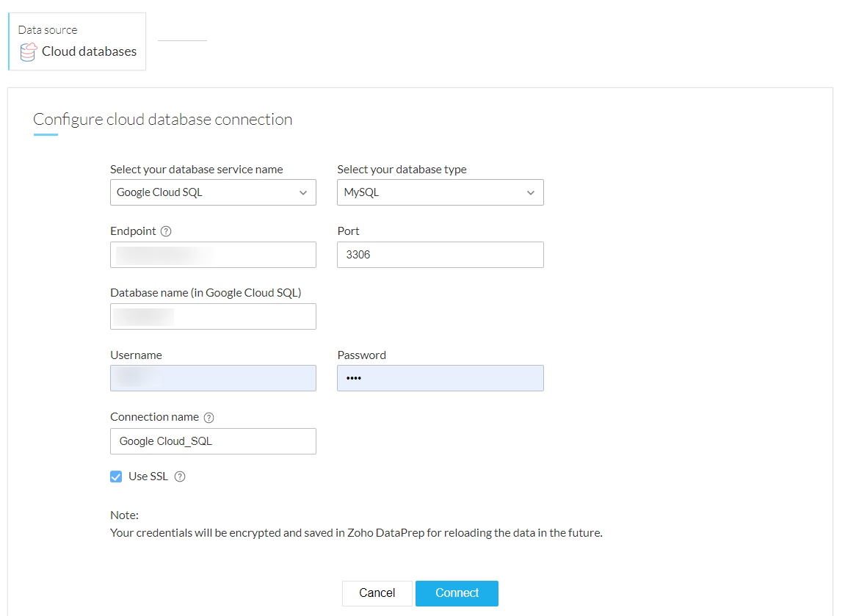
Task: Click the chevron next to MySQL
Action: [x=531, y=193]
